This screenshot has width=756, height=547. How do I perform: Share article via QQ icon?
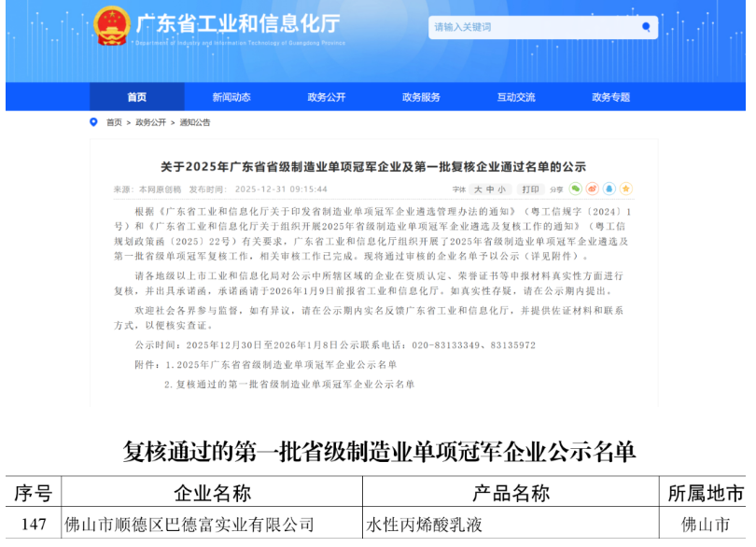[609, 189]
